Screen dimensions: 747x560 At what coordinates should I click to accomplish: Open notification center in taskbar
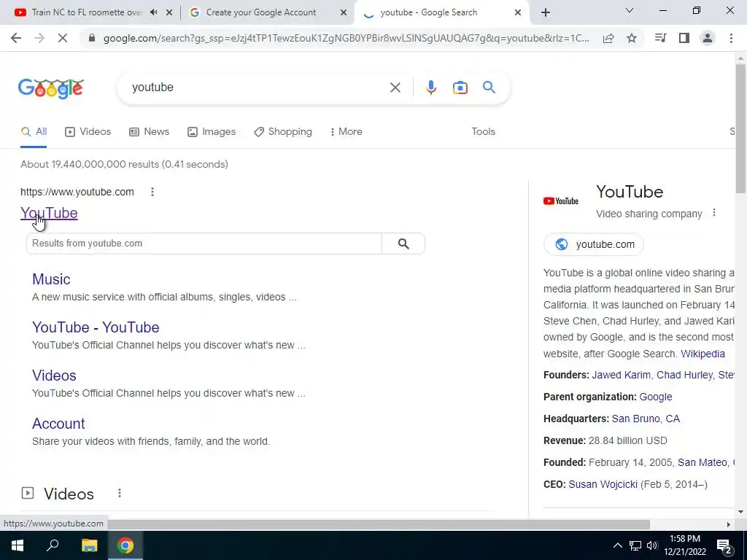click(724, 545)
